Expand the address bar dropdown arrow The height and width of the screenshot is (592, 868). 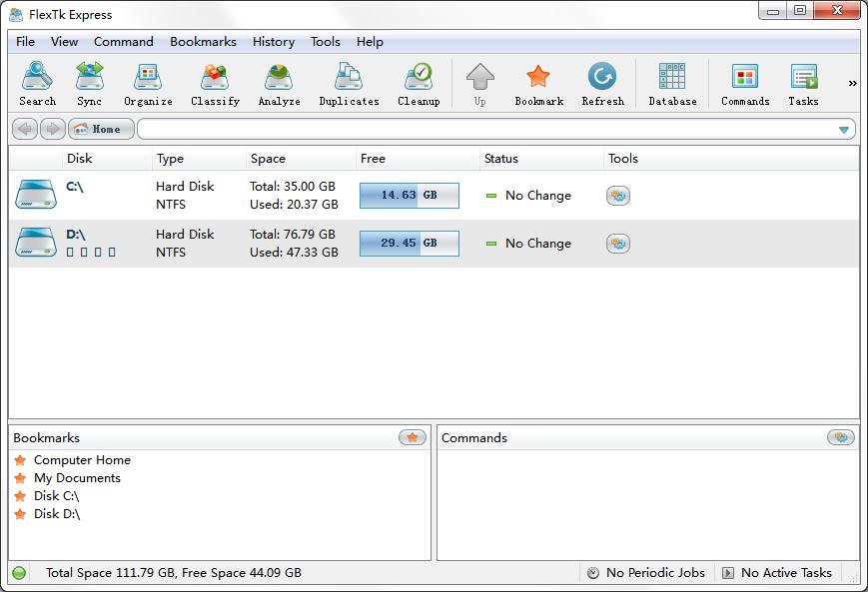pos(845,130)
